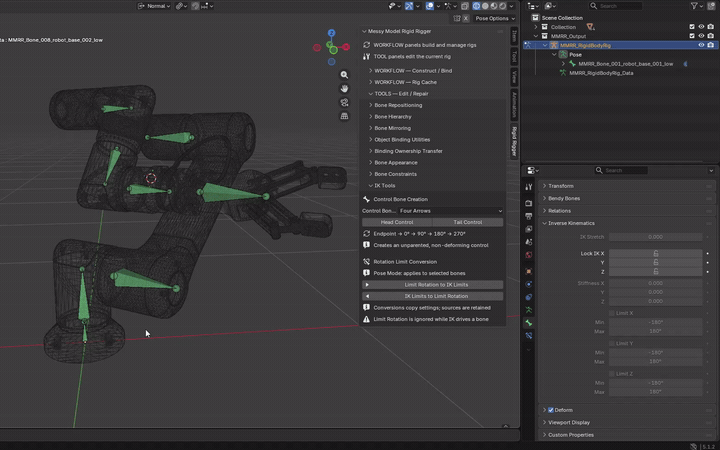The image size is (720, 450).
Task: Select solid viewport shading
Action: tap(485, 6)
